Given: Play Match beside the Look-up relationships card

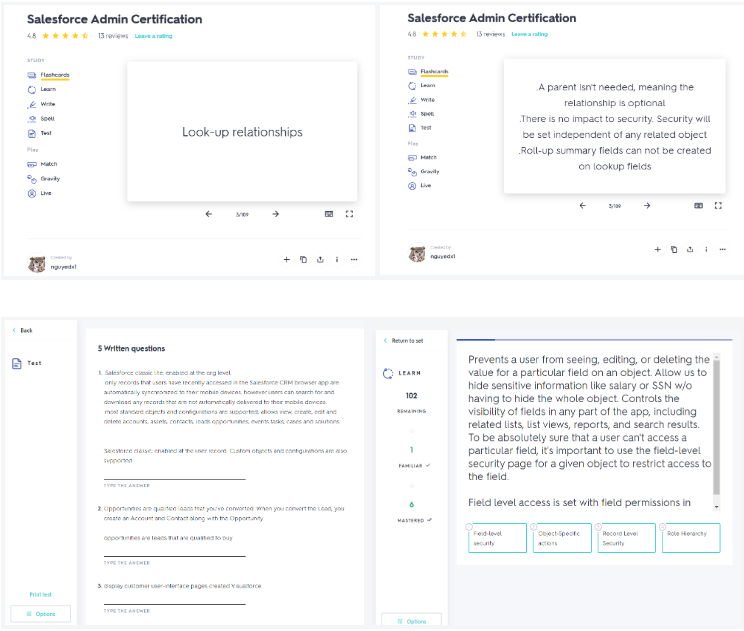Looking at the screenshot, I should (42, 164).
